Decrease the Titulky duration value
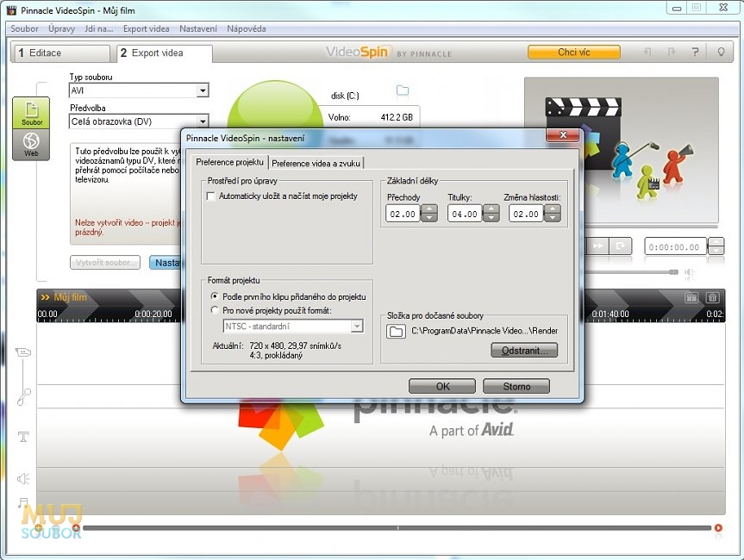The width and height of the screenshot is (744, 560). (491, 218)
